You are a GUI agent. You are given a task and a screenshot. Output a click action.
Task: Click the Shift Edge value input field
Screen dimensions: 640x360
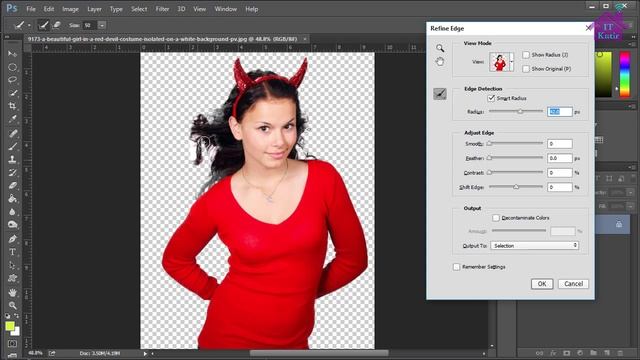(x=560, y=187)
